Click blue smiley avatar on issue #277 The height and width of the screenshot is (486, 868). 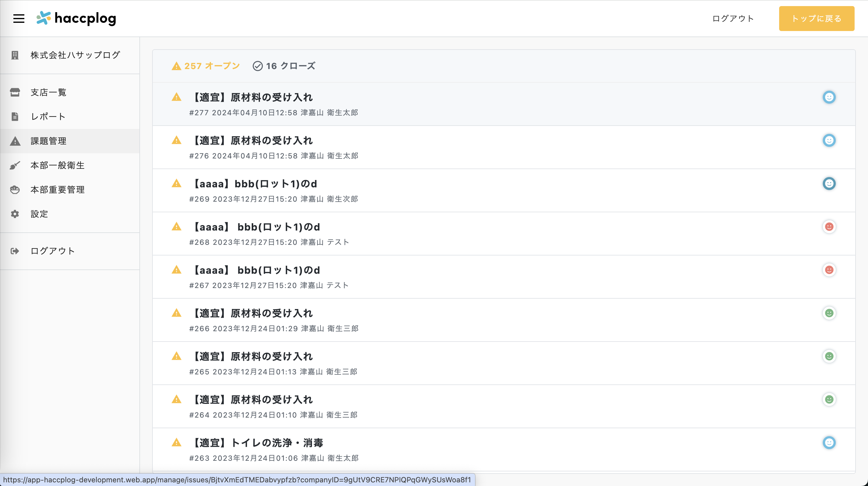tap(829, 97)
